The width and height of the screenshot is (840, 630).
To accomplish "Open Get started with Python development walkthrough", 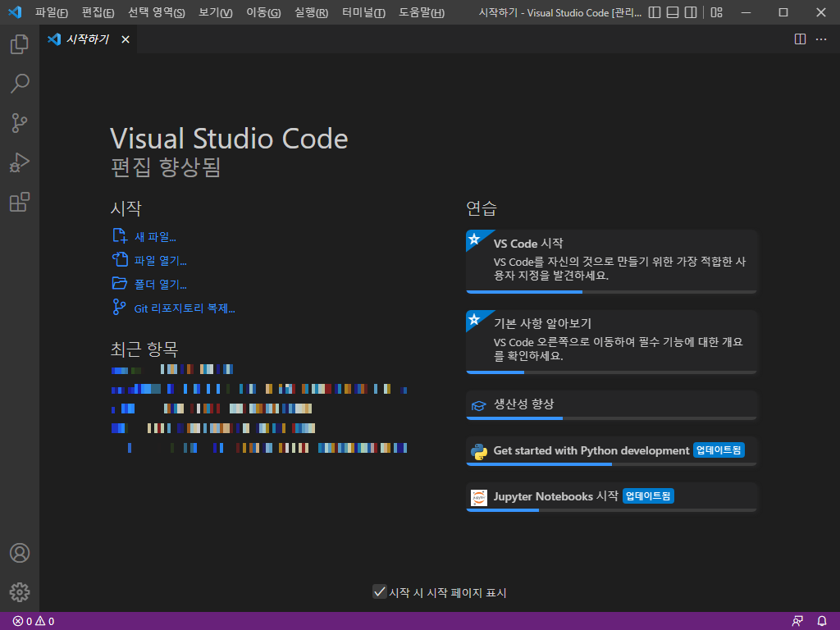I will (611, 451).
